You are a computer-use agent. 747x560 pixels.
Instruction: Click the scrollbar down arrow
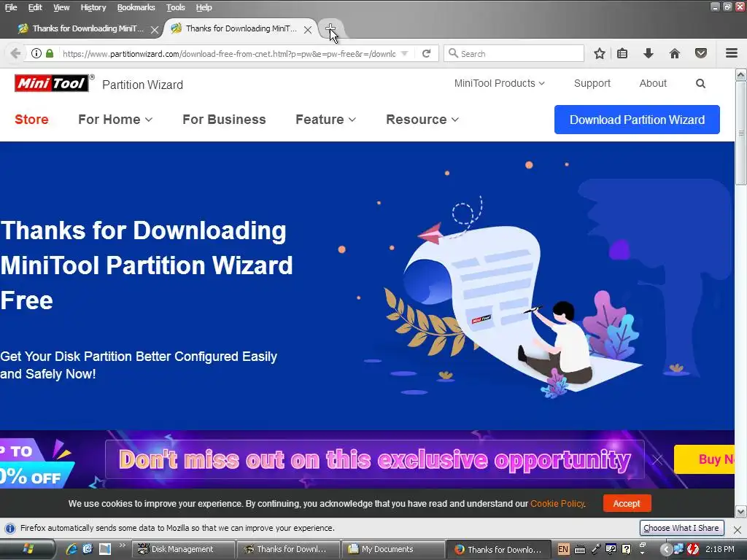[x=740, y=512]
